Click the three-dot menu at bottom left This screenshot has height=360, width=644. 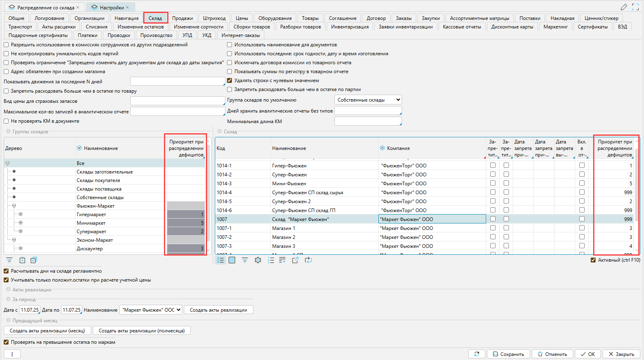tap(12, 354)
